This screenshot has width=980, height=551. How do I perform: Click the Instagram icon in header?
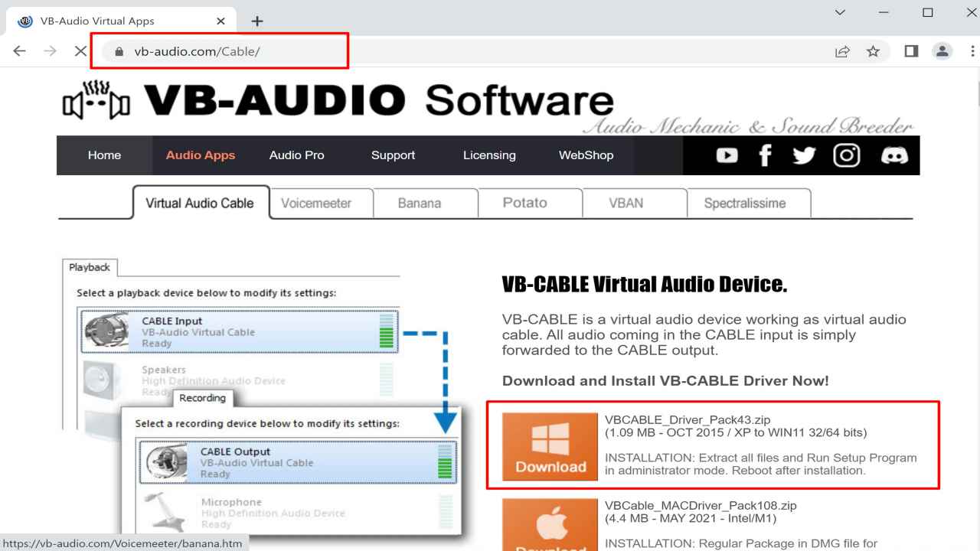[848, 155]
